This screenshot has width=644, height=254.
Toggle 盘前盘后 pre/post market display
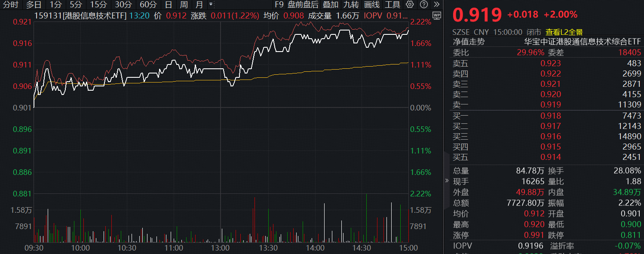[x=303, y=5]
